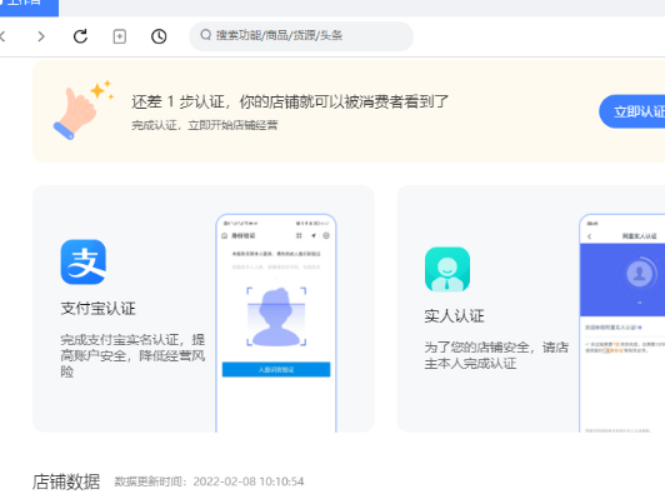Click the face scan silhouette in phone mockup
Image resolution: width=665 pixels, height=499 pixels.
[276, 317]
